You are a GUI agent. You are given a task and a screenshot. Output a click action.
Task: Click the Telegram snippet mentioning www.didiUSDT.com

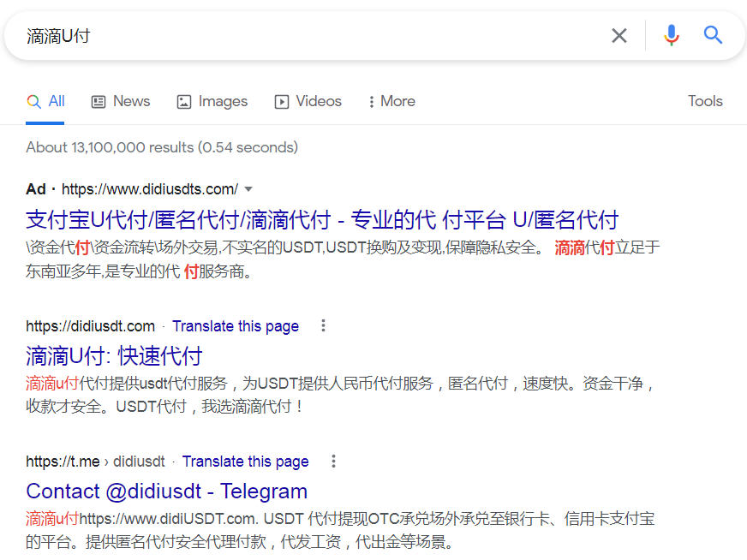point(341,530)
